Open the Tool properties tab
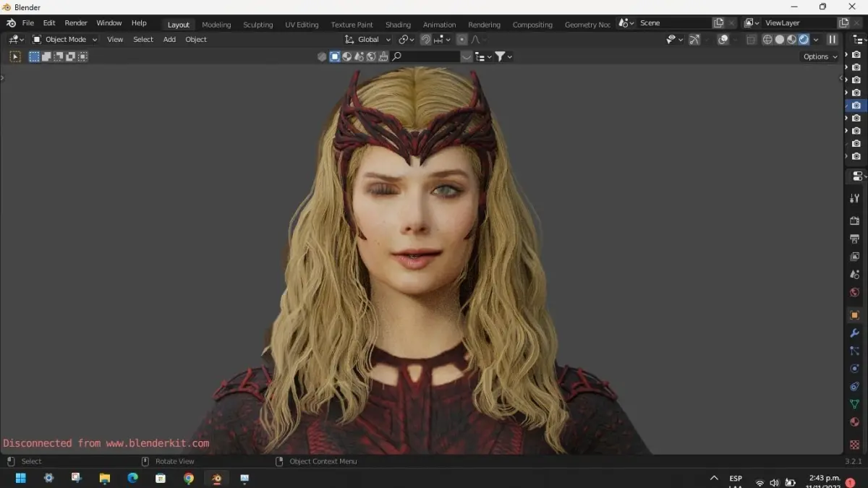The height and width of the screenshot is (488, 868). pos(854,198)
